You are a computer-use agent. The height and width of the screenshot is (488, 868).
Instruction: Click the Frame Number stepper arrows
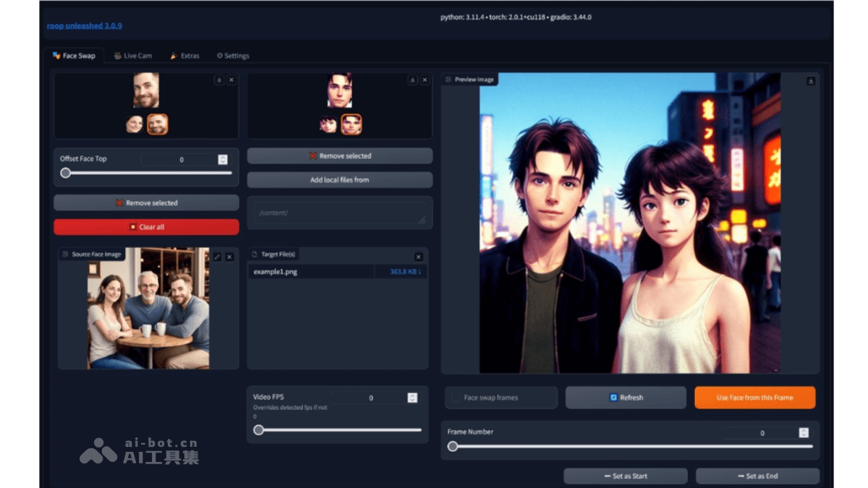tap(804, 433)
